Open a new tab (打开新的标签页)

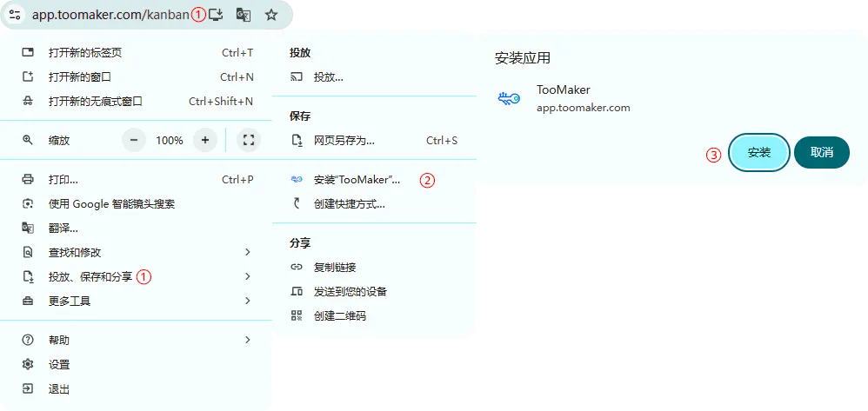pos(137,52)
